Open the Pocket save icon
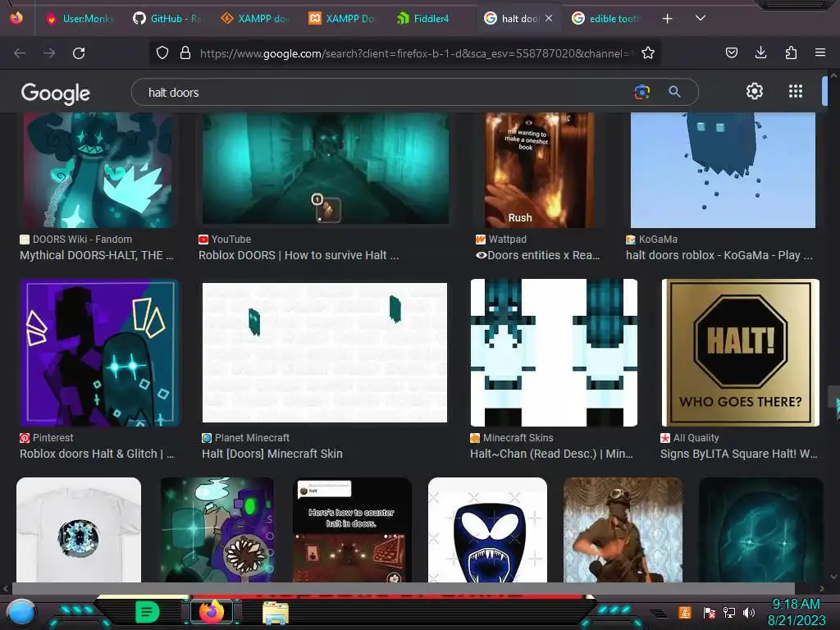Viewport: 840px width, 630px height. click(x=731, y=52)
